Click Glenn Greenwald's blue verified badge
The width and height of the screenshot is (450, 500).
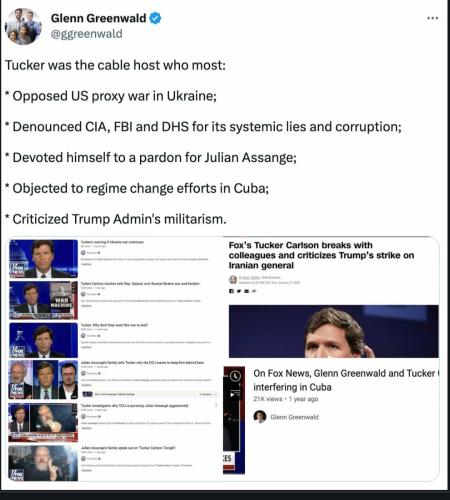(x=155, y=18)
